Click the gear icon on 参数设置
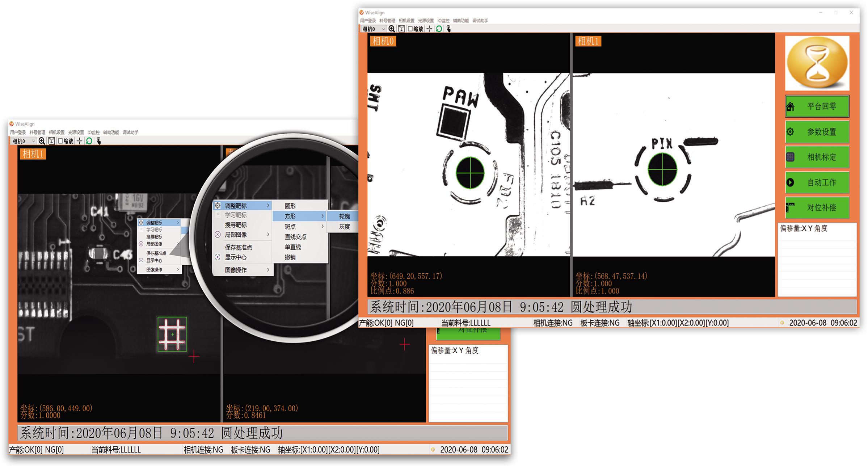Screen dimensions: 868x467 791,132
